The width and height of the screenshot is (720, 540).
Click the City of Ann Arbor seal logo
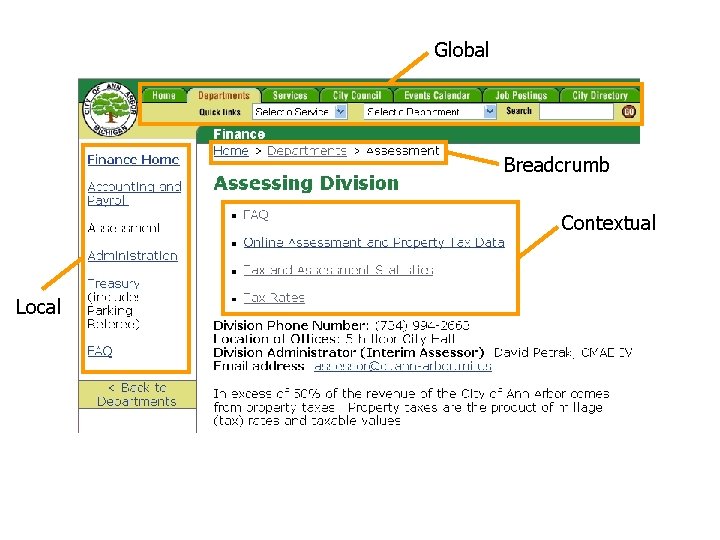point(110,109)
